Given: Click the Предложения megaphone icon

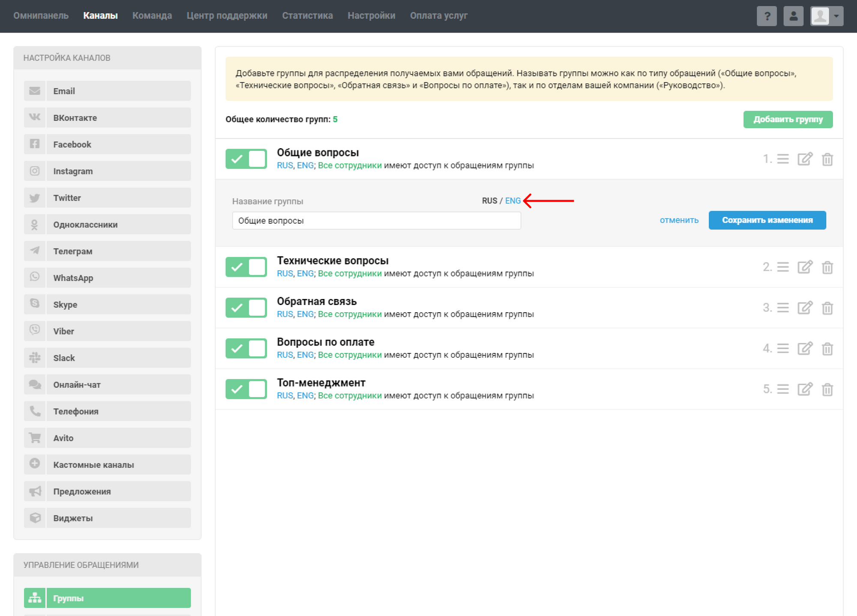Looking at the screenshot, I should [35, 491].
